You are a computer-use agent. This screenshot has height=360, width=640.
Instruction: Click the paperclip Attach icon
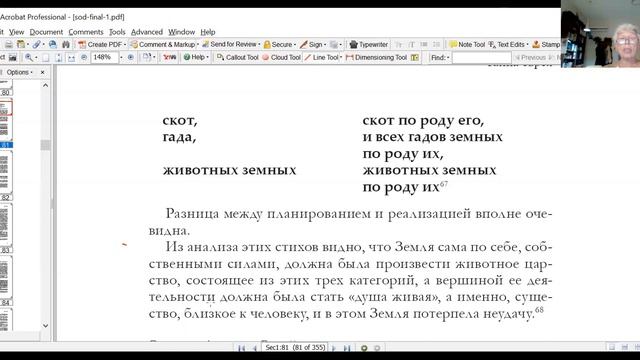(37, 44)
